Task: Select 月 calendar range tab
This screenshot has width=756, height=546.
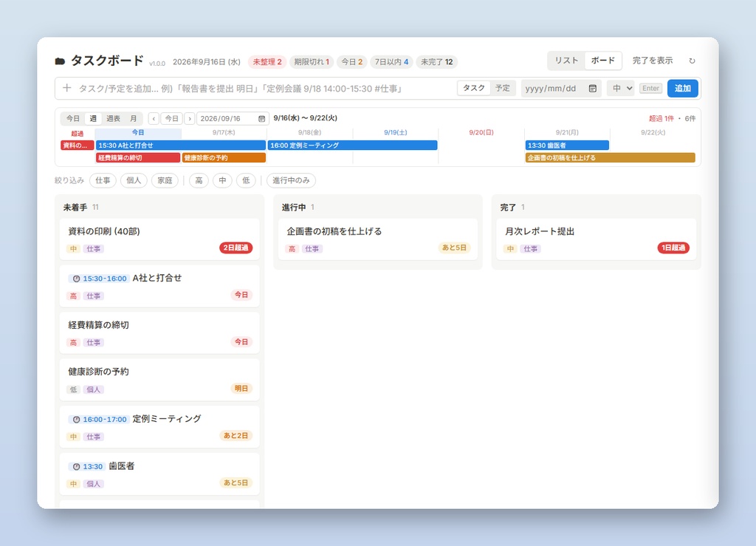Action: [x=133, y=119]
